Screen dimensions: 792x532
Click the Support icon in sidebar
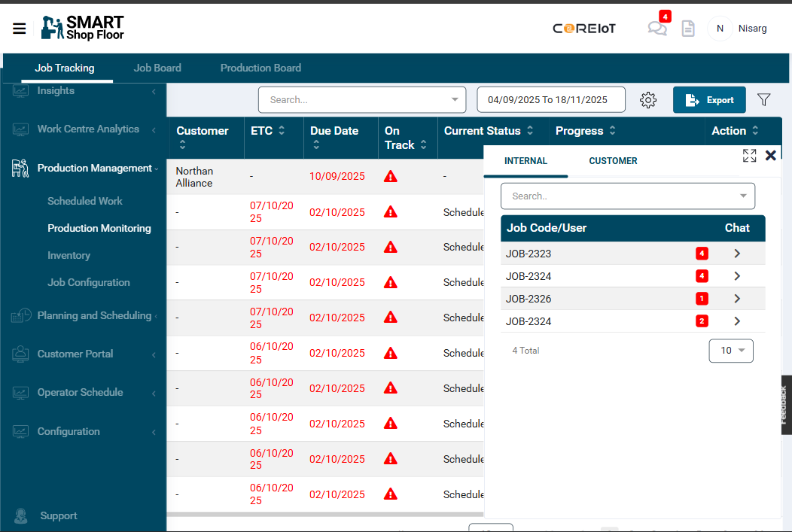[21, 515]
